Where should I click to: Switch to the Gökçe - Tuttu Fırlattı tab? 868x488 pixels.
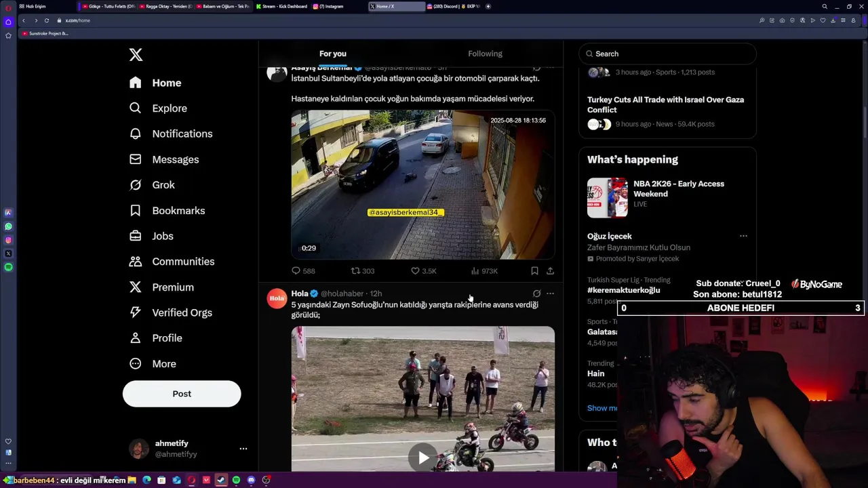[x=108, y=6]
